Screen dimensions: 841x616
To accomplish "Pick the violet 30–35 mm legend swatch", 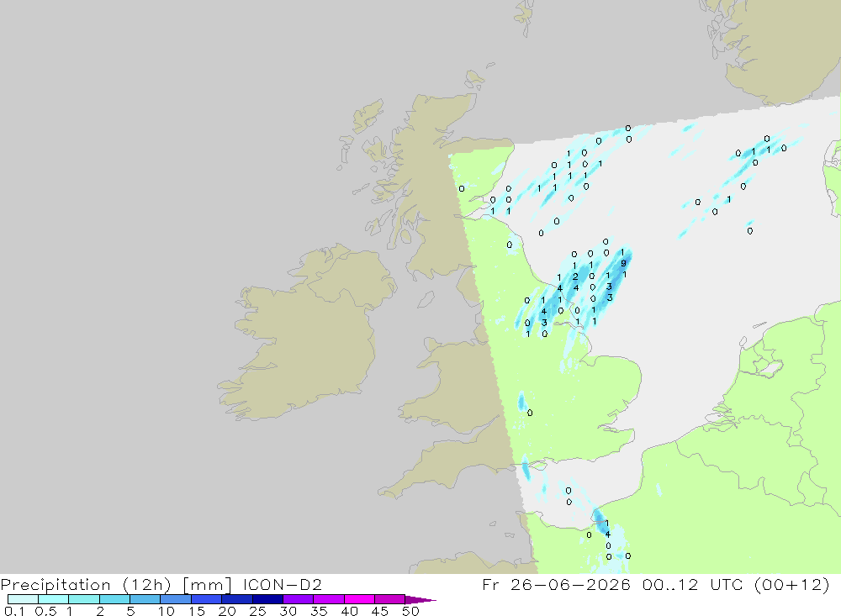I will point(299,599).
